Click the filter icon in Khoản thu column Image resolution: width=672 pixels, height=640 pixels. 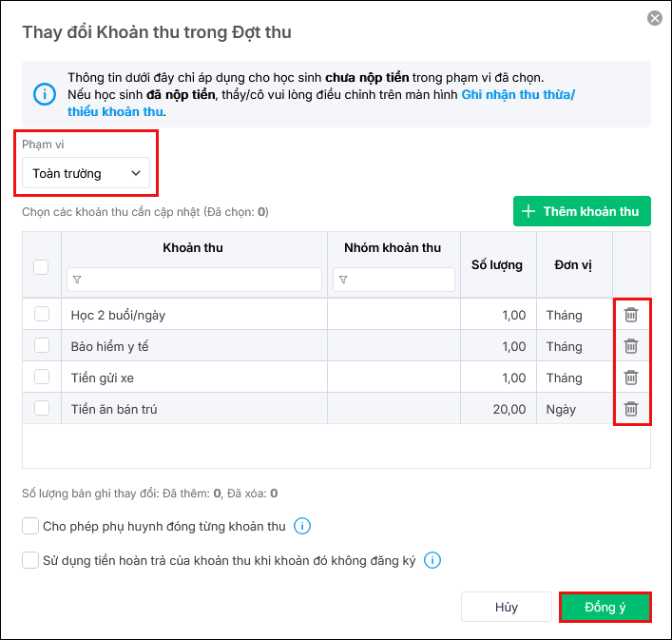coord(77,280)
